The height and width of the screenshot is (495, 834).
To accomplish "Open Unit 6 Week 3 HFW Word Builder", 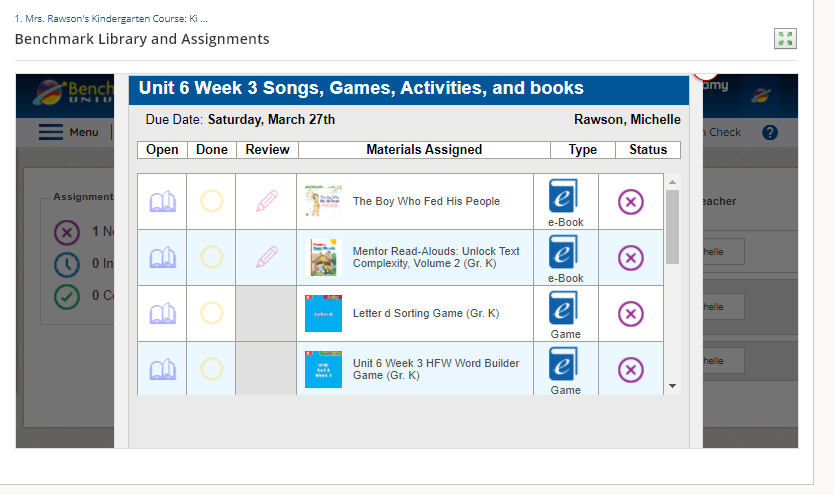I will [x=162, y=370].
